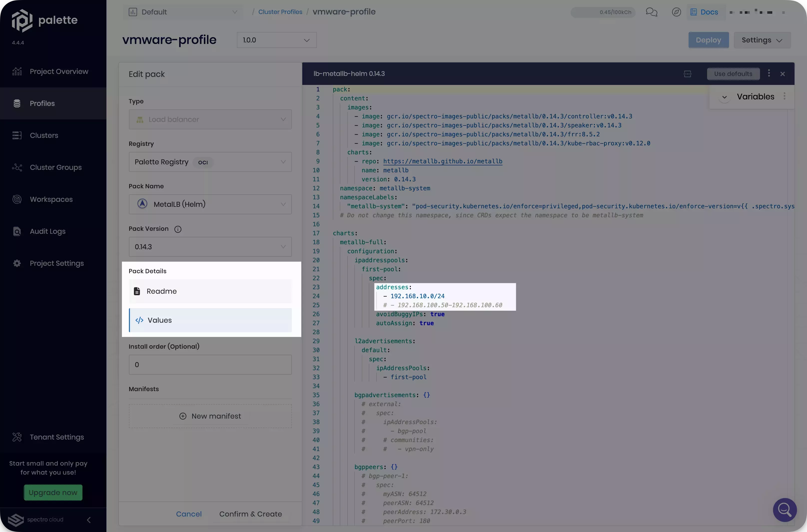The image size is (807, 532).
Task: Click the Deploy button
Action: click(x=708, y=40)
